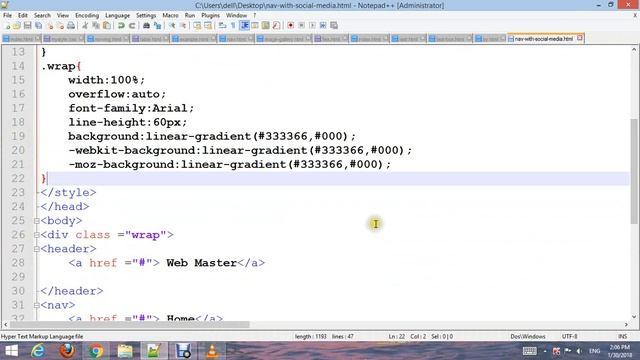Toggle synchronized horizontal scrolling

tap(208, 25)
